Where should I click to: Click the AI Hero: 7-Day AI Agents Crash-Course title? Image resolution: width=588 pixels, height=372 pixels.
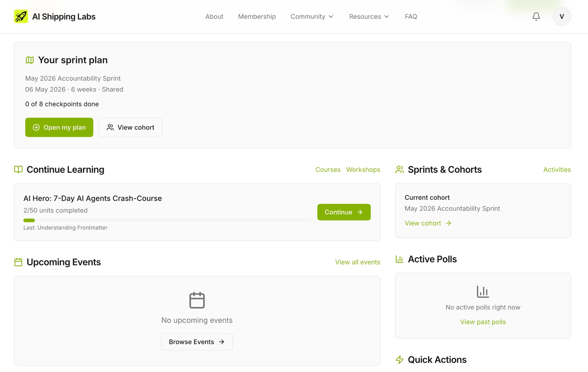coord(92,198)
